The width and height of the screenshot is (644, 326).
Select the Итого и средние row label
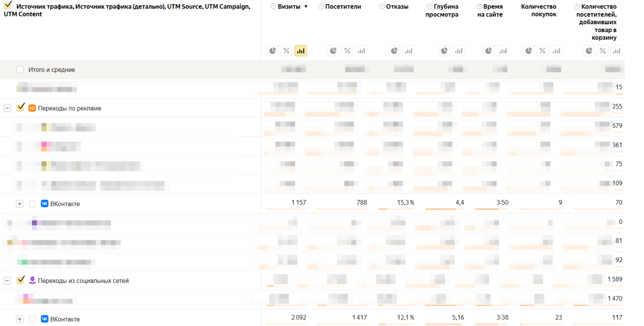pos(52,70)
